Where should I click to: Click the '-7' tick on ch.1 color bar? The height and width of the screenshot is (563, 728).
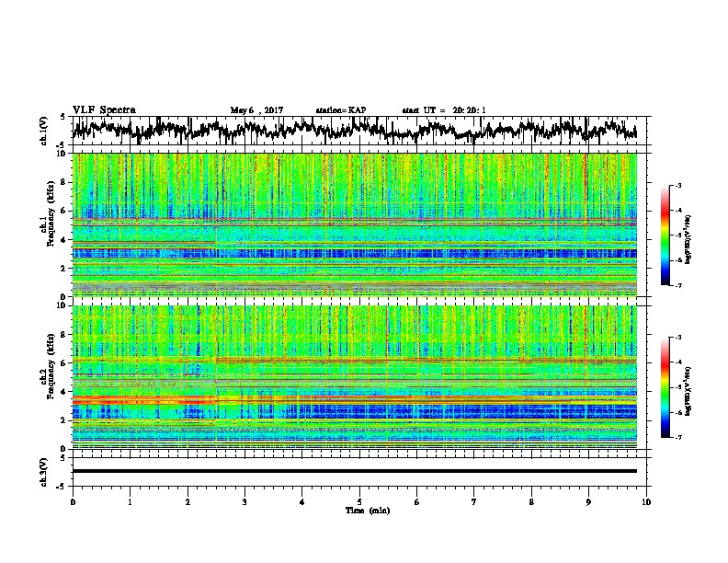678,285
